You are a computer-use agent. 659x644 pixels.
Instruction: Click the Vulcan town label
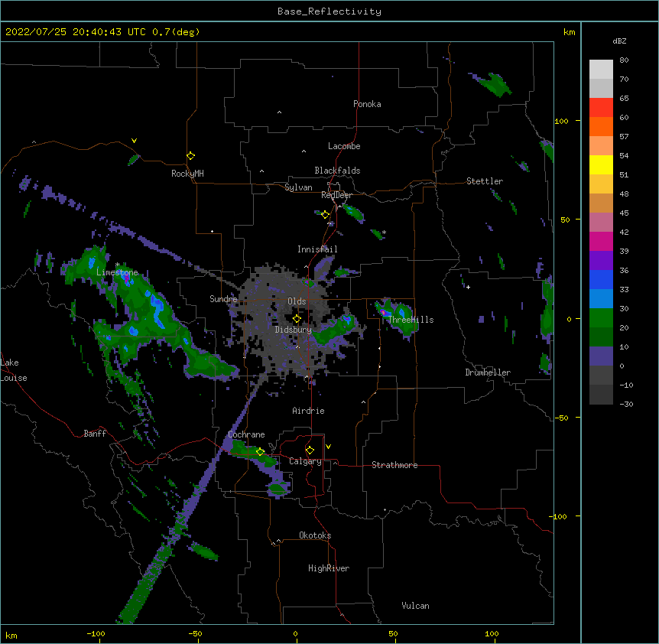pos(415,606)
